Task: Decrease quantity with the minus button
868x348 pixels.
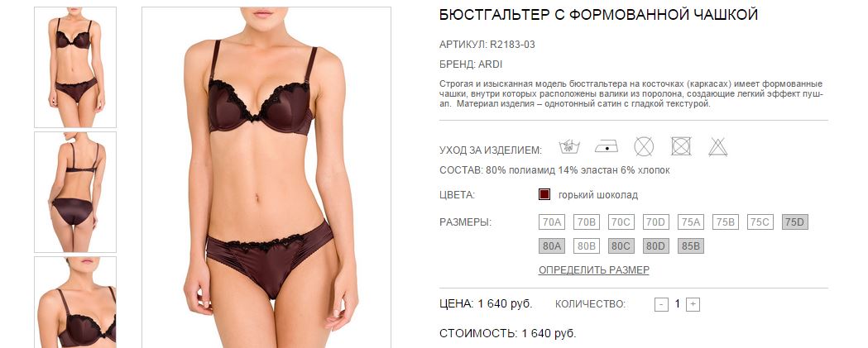Action: [661, 304]
